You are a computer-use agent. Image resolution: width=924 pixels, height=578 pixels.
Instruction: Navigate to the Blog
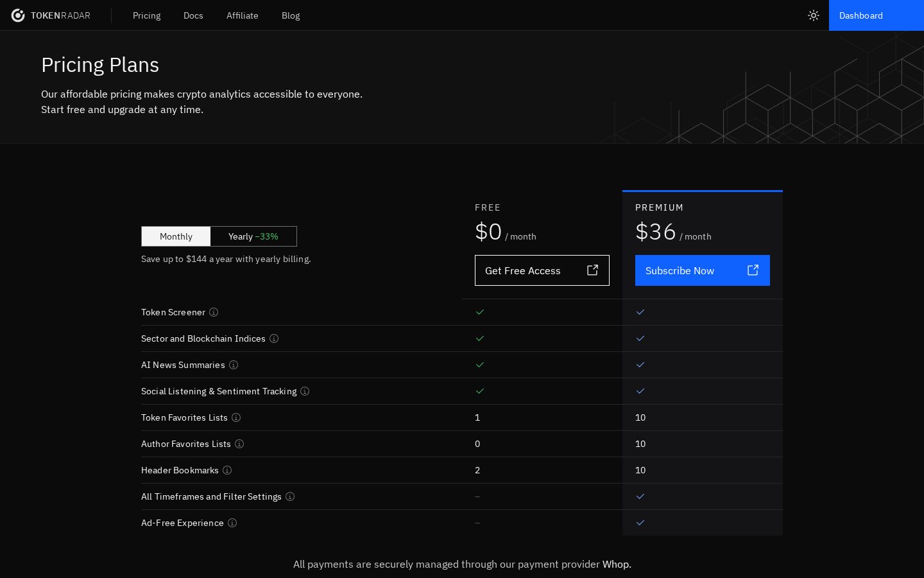coord(291,15)
